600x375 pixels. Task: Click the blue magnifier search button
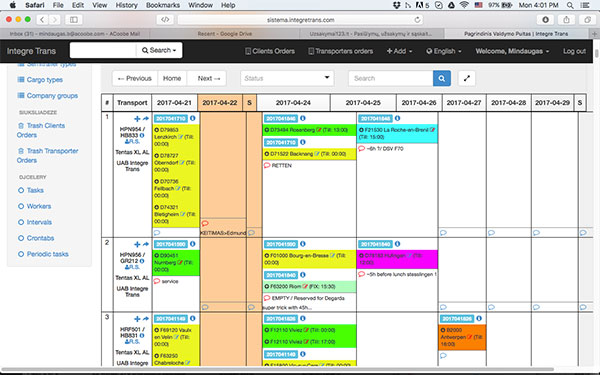pyautogui.click(x=442, y=78)
